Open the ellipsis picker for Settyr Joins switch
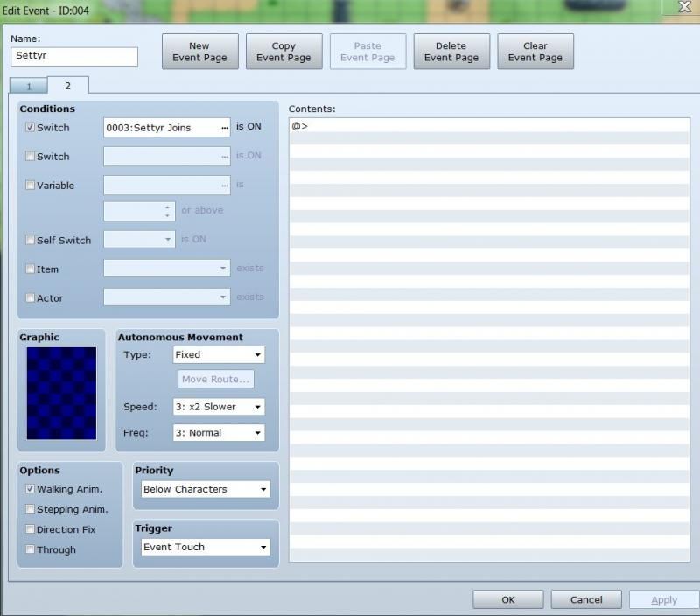The height and width of the screenshot is (616, 700). [224, 128]
